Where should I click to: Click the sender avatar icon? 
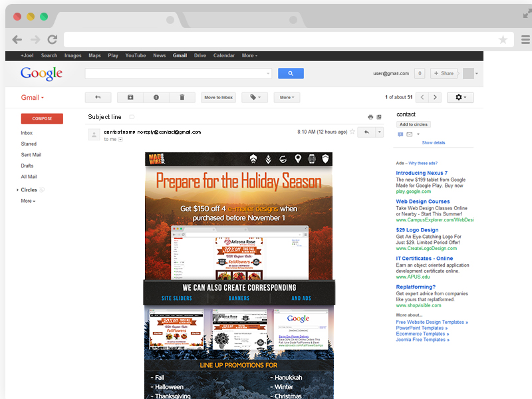click(x=94, y=135)
